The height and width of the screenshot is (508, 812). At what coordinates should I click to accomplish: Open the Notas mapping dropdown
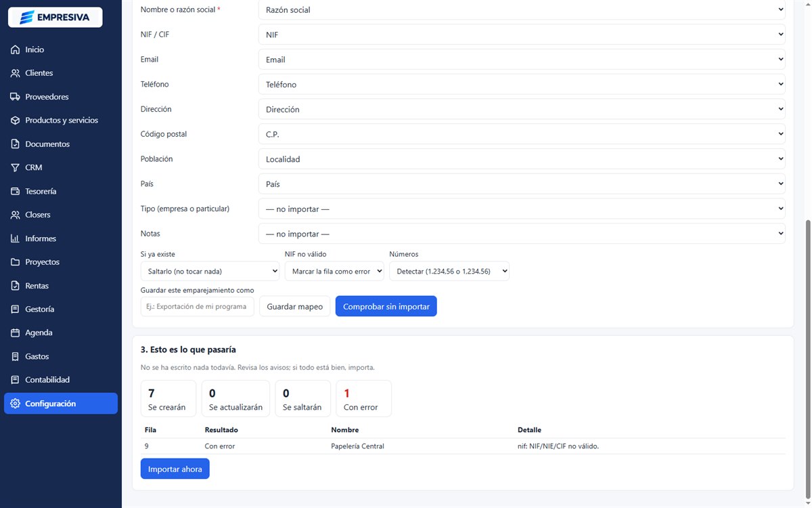[x=522, y=234]
